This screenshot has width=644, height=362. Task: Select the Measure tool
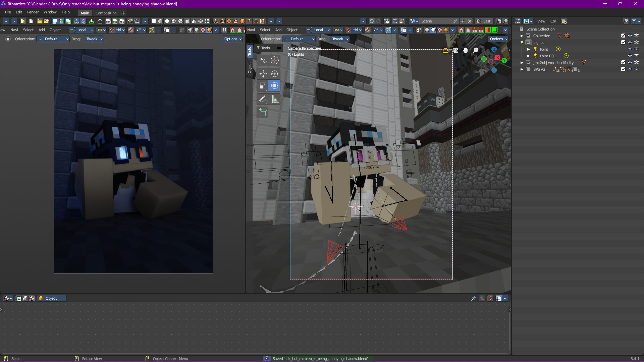point(275,99)
